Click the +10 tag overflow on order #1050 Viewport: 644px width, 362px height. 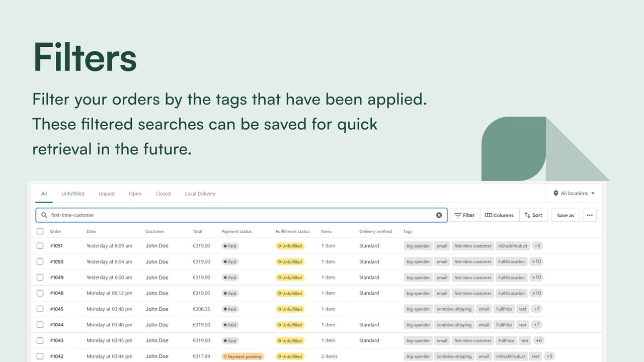tap(536, 261)
